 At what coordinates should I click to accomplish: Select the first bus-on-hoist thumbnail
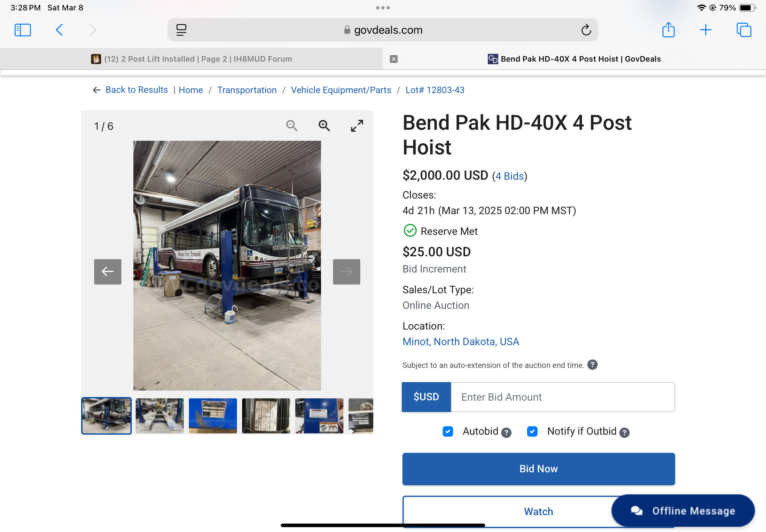coord(107,416)
